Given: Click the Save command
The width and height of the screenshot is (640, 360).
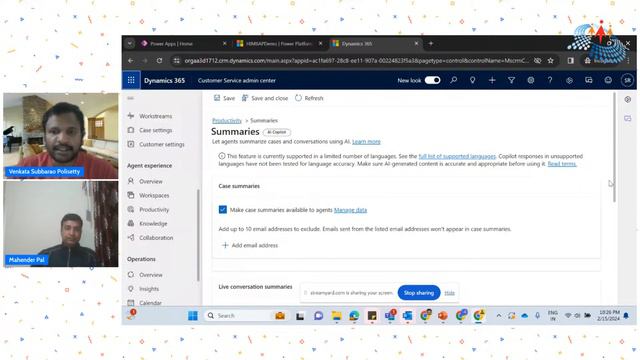Looking at the screenshot, I should click(224, 98).
